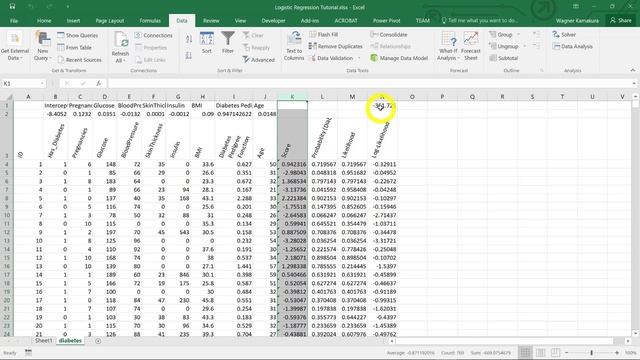The width and height of the screenshot is (640, 360).
Task: Open the Power Pivot tab
Action: click(387, 20)
